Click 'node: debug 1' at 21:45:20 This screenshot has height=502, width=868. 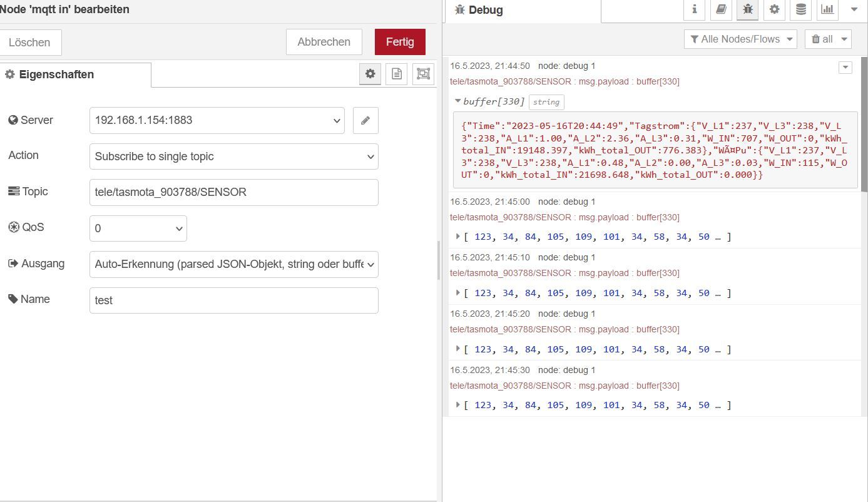567,314
